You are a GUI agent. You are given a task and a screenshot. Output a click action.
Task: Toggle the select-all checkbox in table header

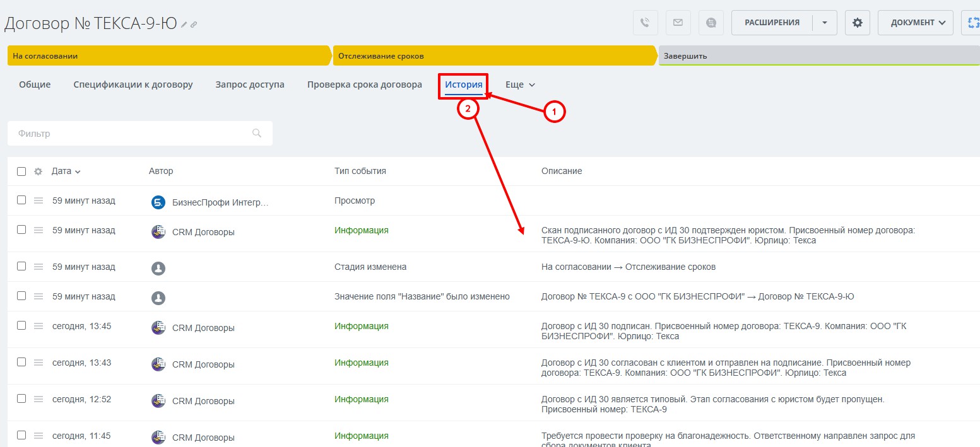(x=21, y=171)
